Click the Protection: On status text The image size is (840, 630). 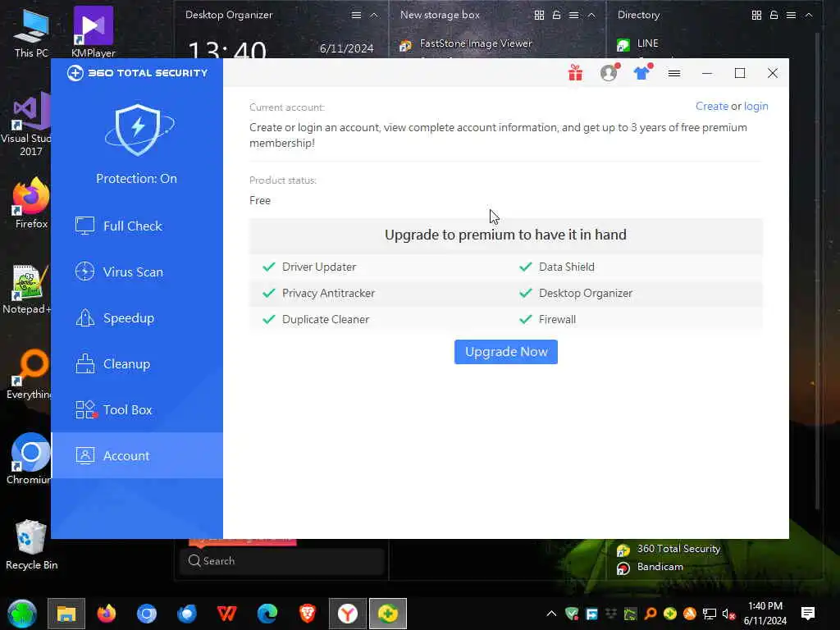[x=137, y=179]
